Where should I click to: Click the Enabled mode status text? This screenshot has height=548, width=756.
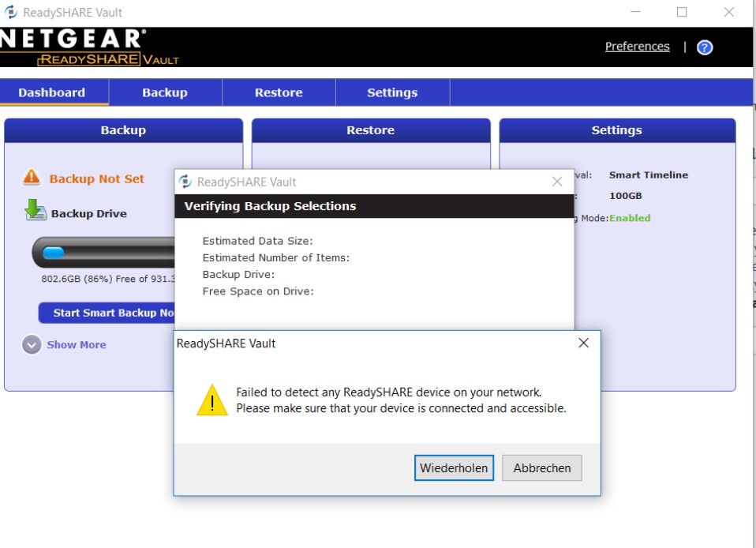pyautogui.click(x=630, y=218)
